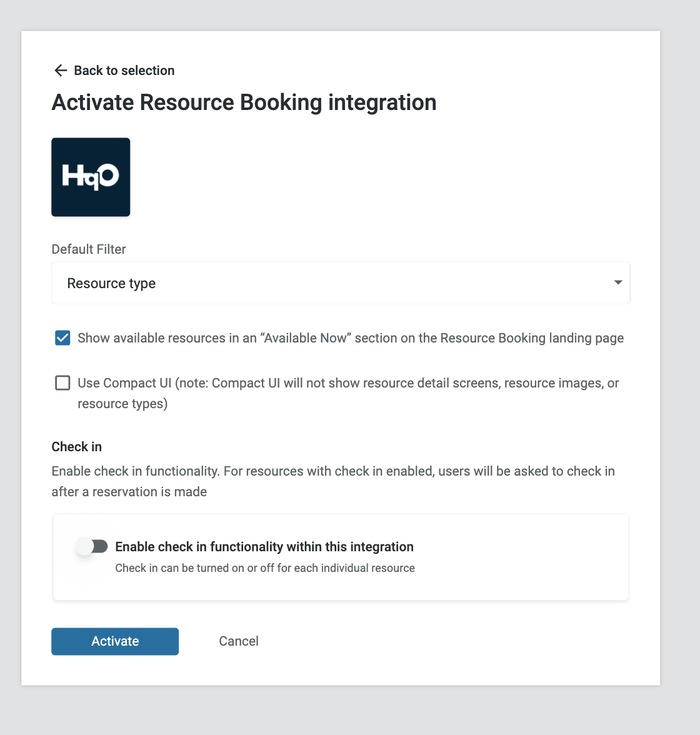
Task: Click the Default Filter label
Action: 89,249
